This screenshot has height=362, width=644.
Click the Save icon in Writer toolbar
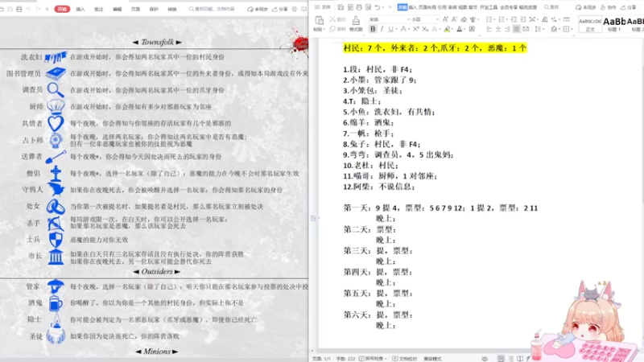click(341, 7)
